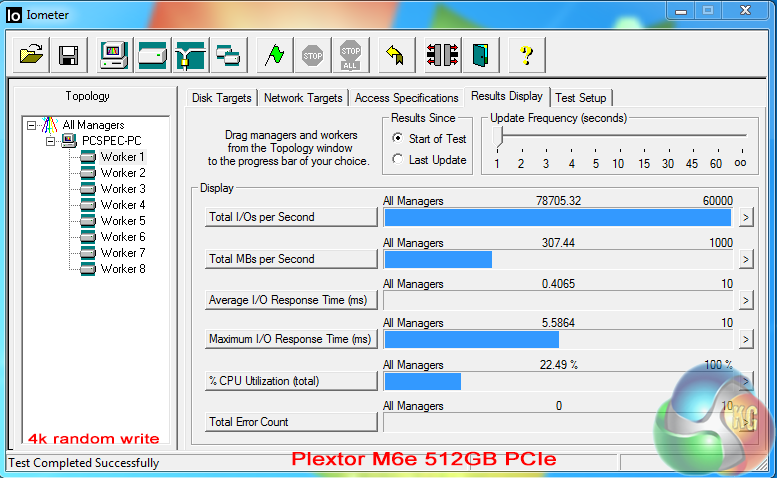Collapse All Managers tree node
This screenshot has height=478, width=777.
(x=31, y=125)
